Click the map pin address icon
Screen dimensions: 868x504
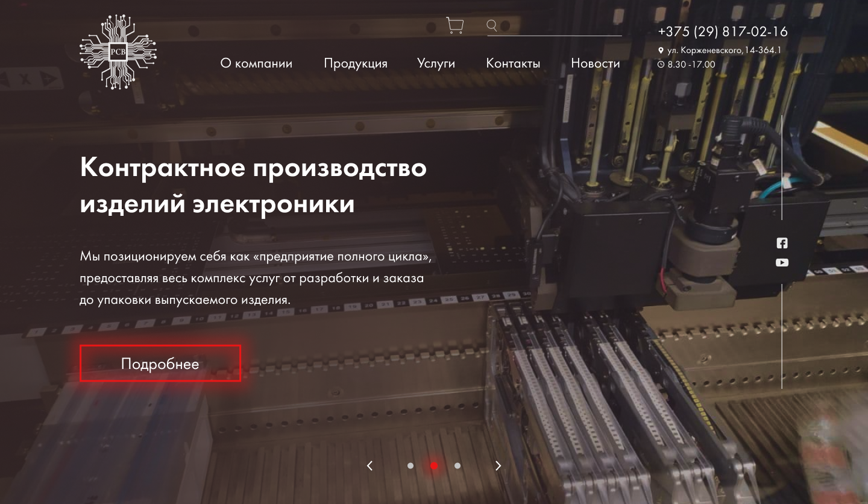[661, 51]
